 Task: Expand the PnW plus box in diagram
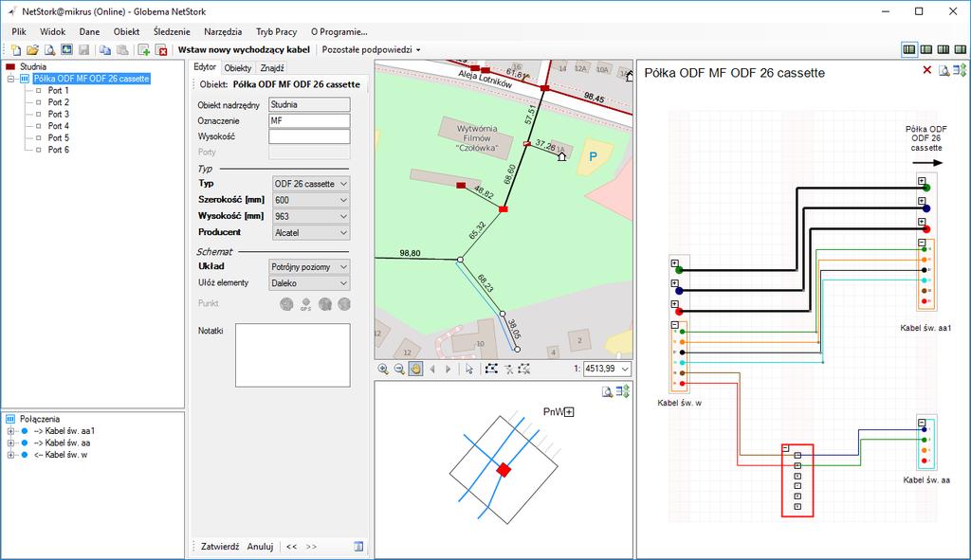(x=569, y=412)
